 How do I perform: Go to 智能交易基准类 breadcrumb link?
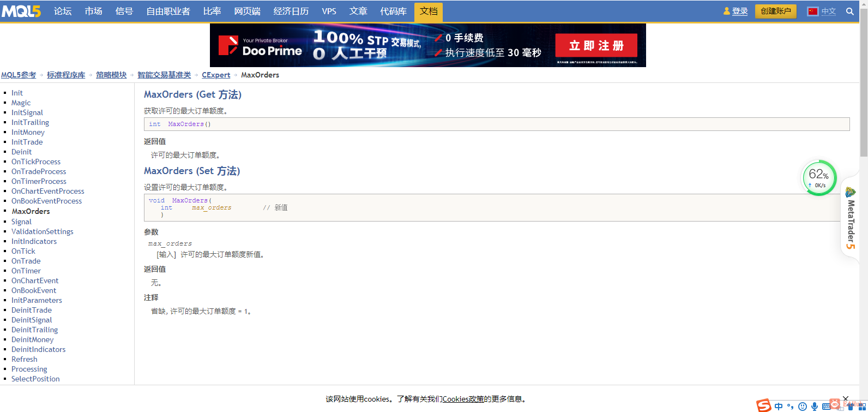click(164, 75)
